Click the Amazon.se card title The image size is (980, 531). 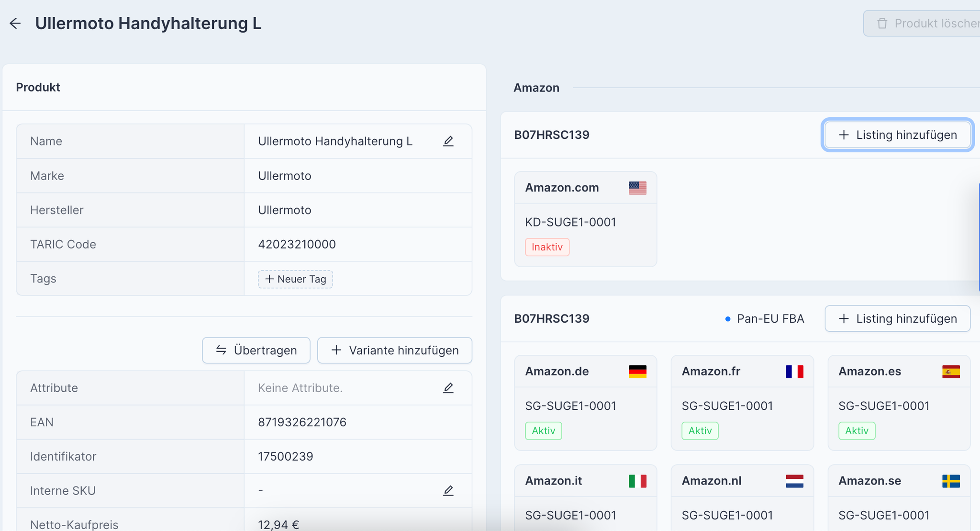[869, 481]
